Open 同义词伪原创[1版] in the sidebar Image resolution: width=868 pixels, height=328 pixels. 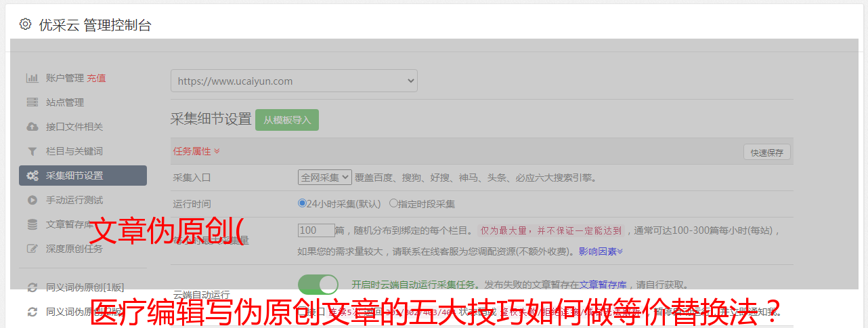85,287
